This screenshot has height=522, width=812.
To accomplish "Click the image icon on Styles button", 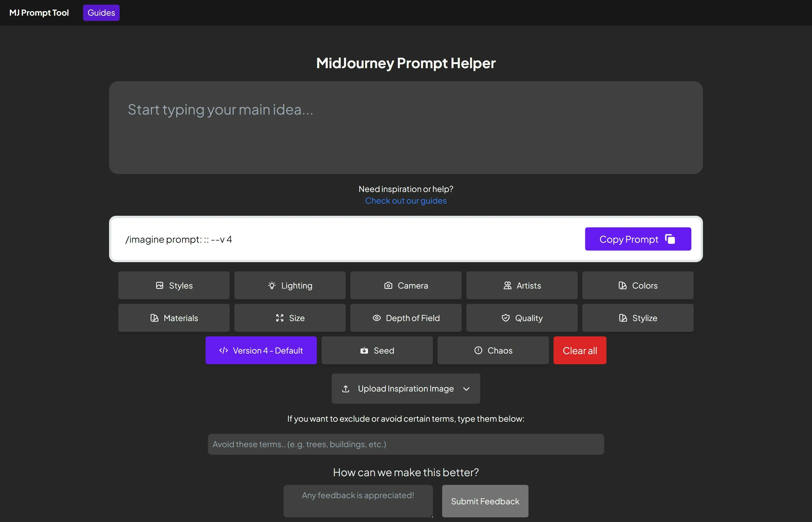I will pos(159,285).
